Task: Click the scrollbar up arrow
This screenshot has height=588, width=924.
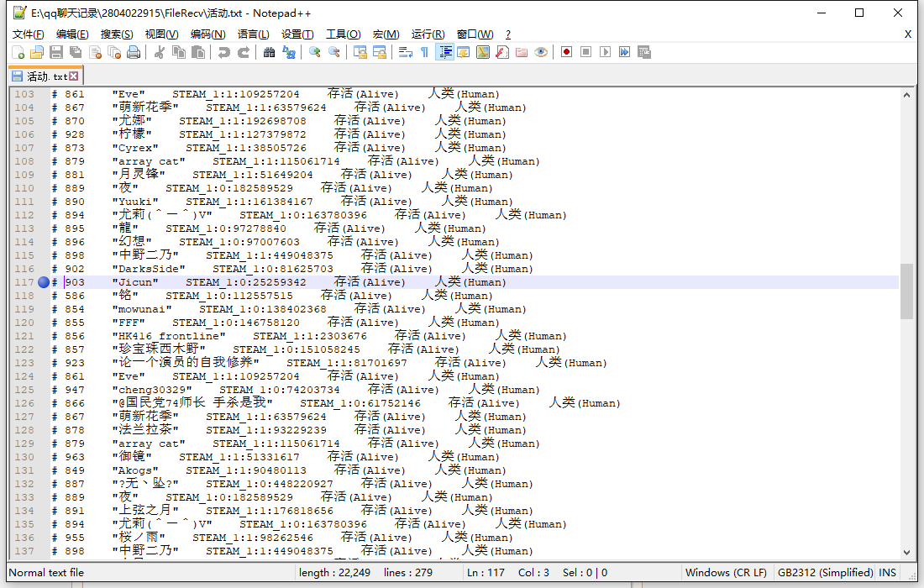Action: [x=906, y=95]
